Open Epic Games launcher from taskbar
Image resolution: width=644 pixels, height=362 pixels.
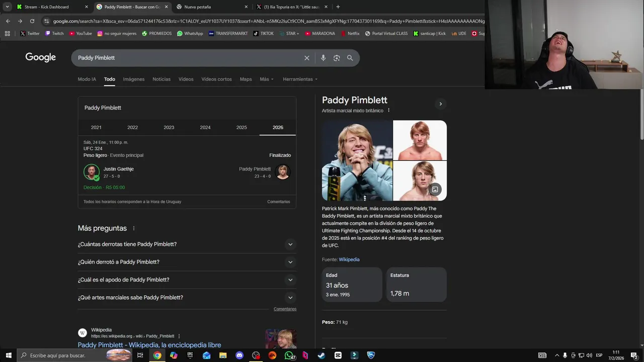pyautogui.click(x=190, y=355)
